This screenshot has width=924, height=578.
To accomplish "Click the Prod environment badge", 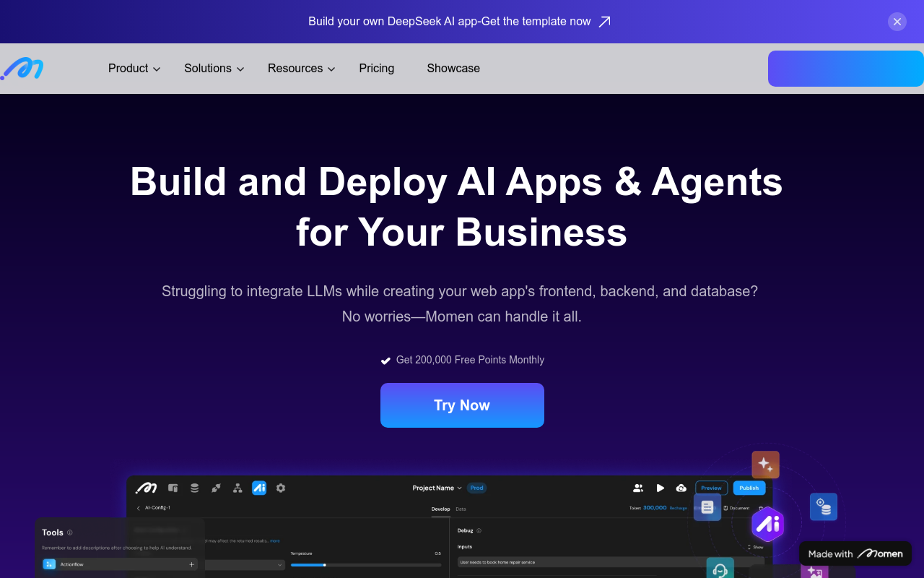I will 476,488.
